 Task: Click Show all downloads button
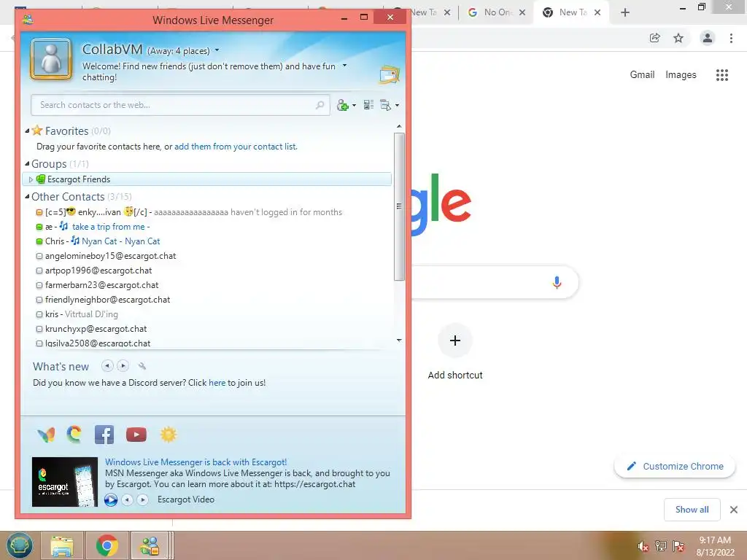(x=692, y=510)
